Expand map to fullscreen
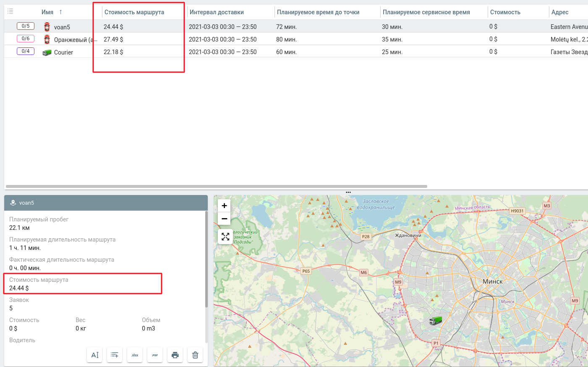 click(x=225, y=237)
